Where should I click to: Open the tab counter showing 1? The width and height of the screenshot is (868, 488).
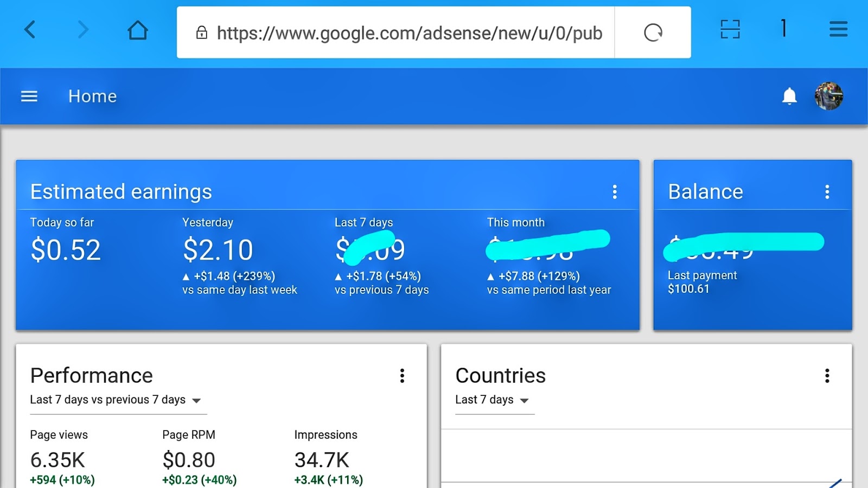[x=783, y=28]
